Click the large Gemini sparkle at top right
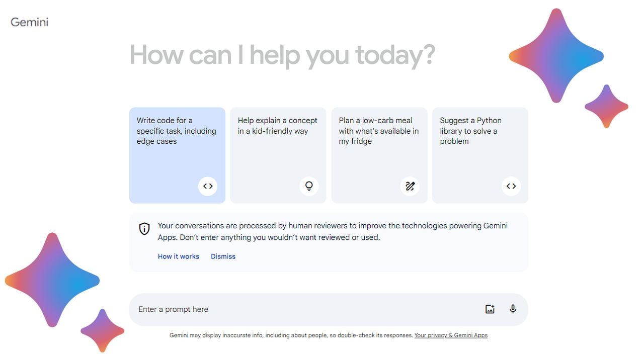 click(x=556, y=56)
